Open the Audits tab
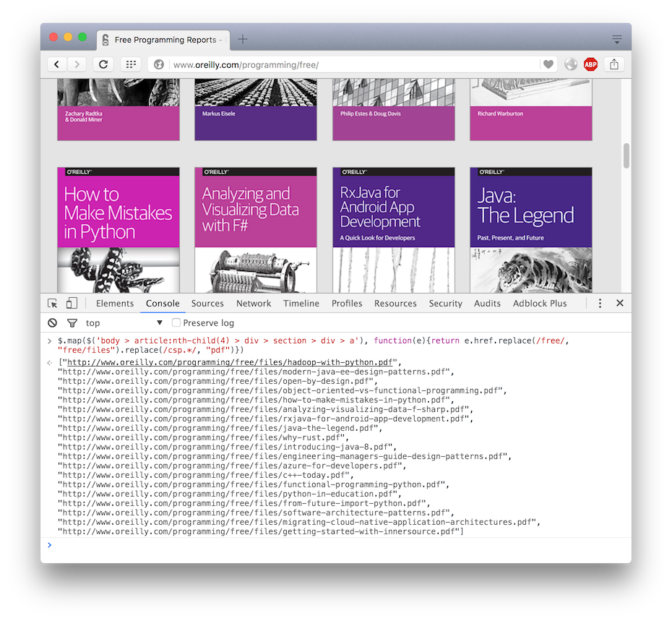Viewport: 672px width, 621px height. point(487,303)
